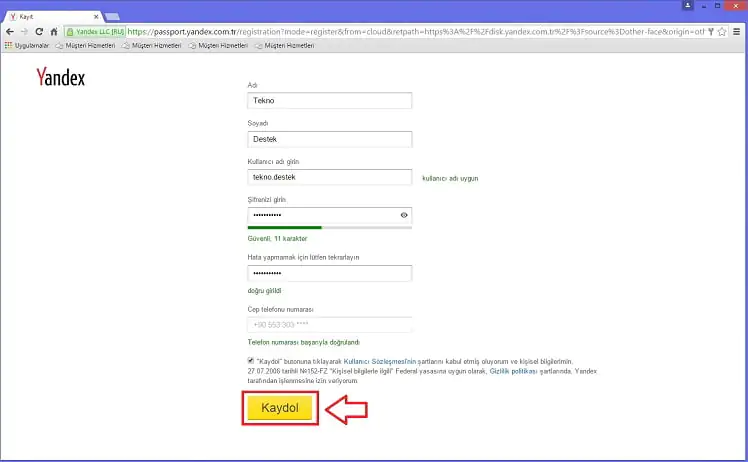The height and width of the screenshot is (462, 748).
Task: Go to the home page icon
Action: 54,32
